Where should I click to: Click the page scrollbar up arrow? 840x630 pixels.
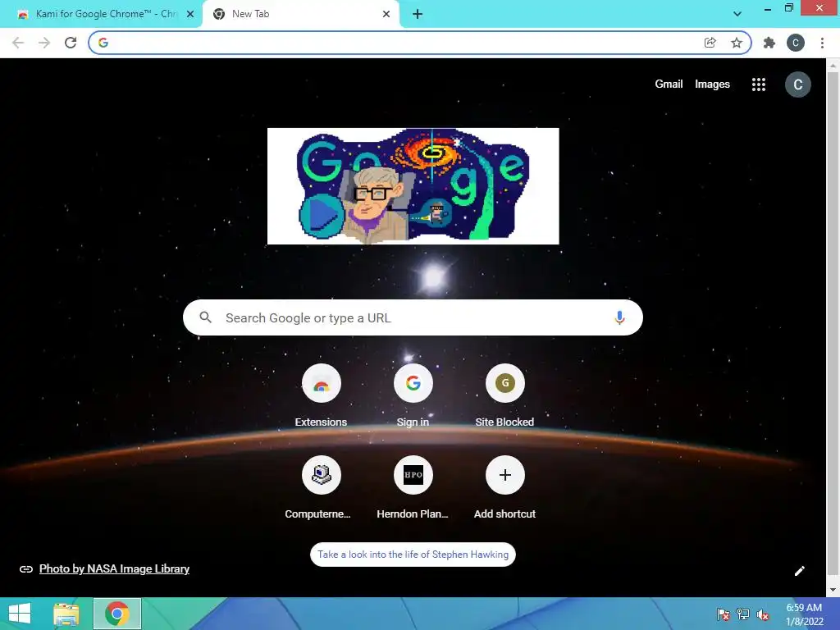[x=833, y=66]
